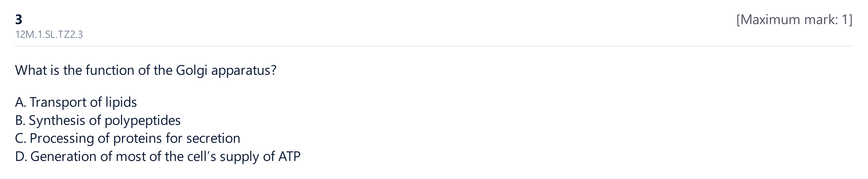Click the word Processing in option C
Viewport: 868px width, 179px height.
click(x=62, y=138)
